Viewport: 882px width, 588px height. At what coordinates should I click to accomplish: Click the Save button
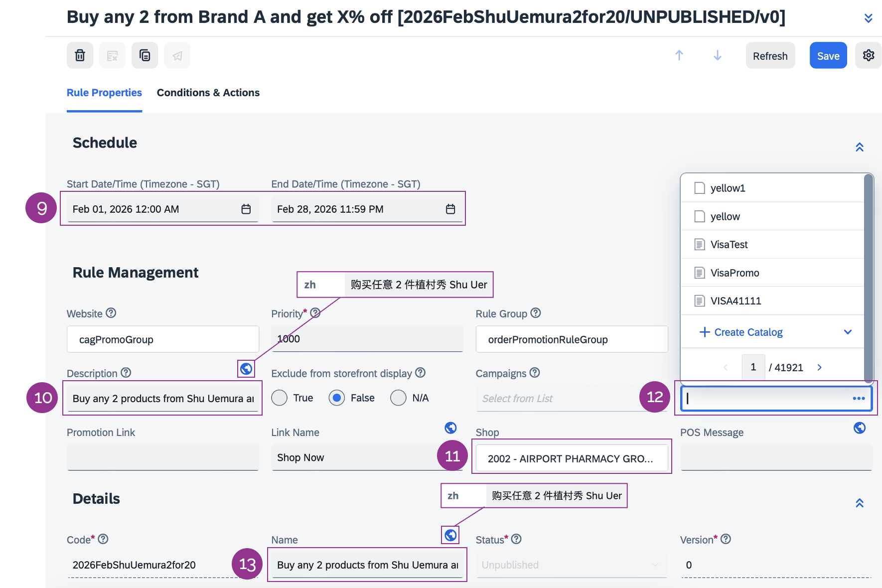pyautogui.click(x=828, y=56)
